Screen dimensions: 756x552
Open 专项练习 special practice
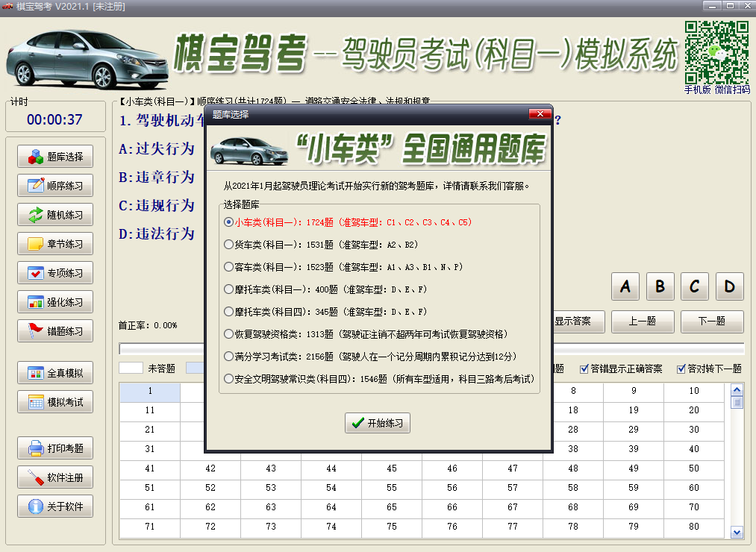click(x=55, y=273)
